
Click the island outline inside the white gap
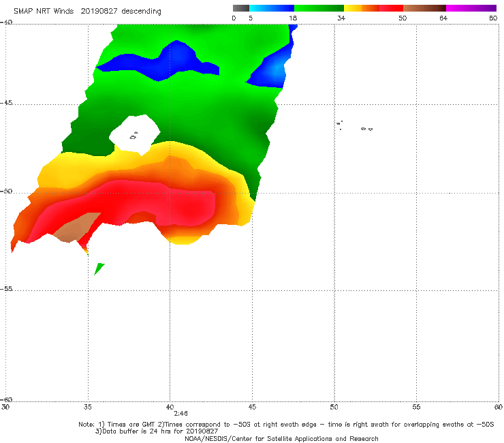[133, 136]
